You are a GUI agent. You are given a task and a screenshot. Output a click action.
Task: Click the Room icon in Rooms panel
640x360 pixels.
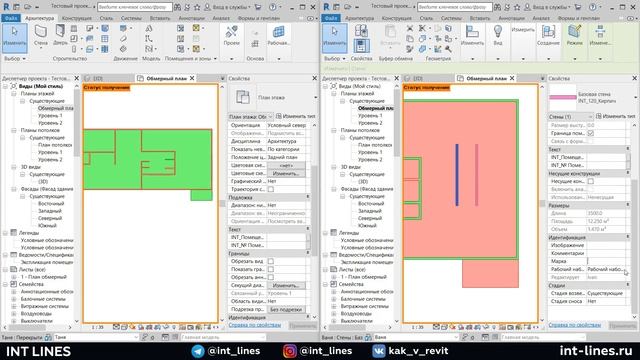pyautogui.click(x=180, y=28)
